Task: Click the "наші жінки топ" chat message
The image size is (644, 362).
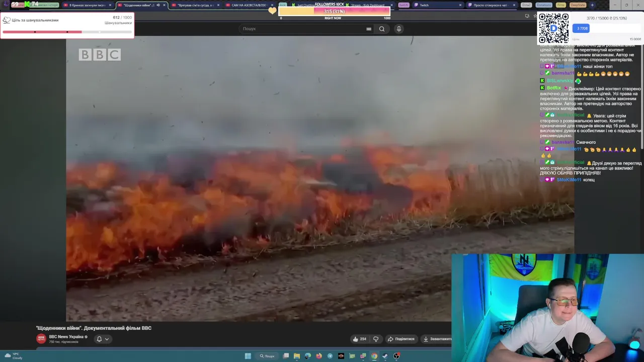Action: pos(598,66)
